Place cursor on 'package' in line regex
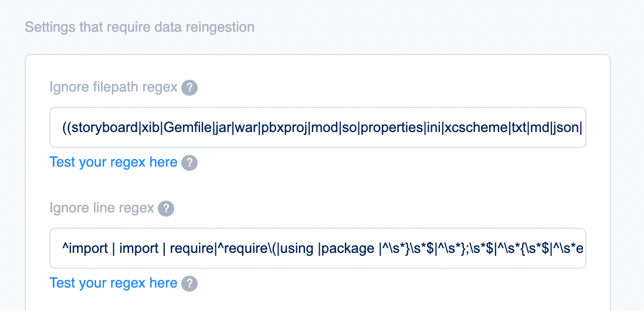 pyautogui.click(x=345, y=249)
